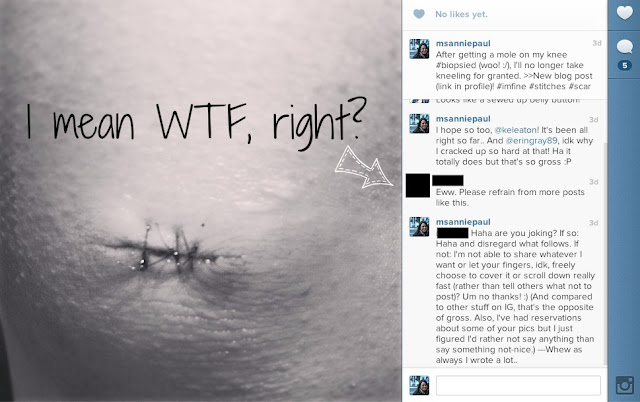
Task: Click msanniepaul avatar beside 'I hope so too' comment
Action: coord(419,124)
